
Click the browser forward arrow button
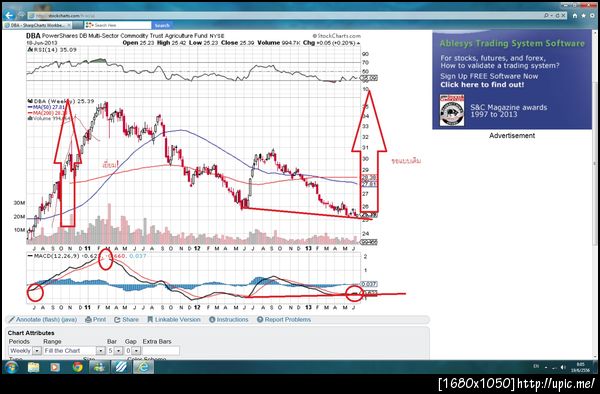click(x=21, y=15)
